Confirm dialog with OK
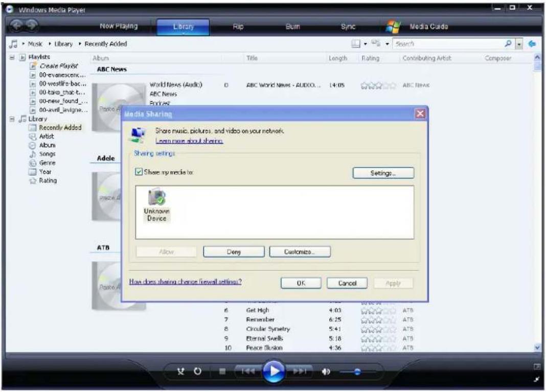The height and width of the screenshot is (392, 546). (301, 283)
